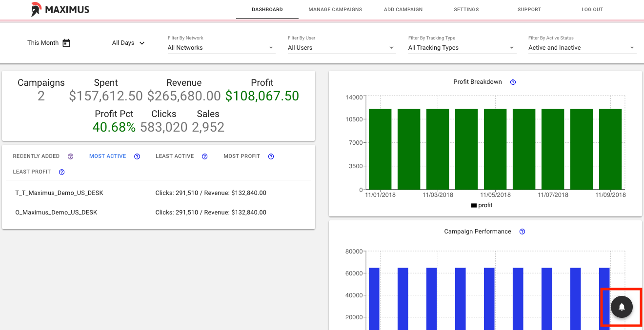Click the 11/05/2018 axis label
The height and width of the screenshot is (330, 644).
coord(496,195)
